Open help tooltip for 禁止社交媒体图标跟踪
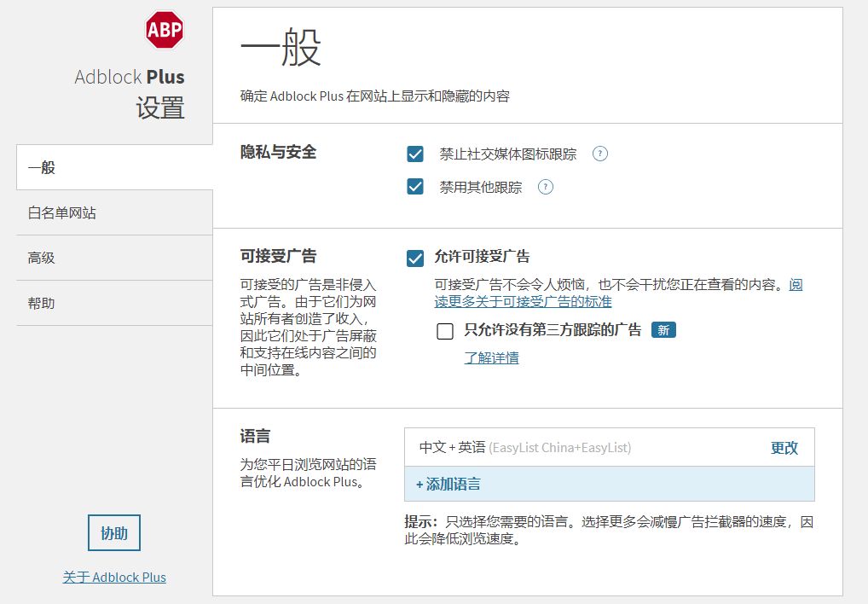The image size is (868, 604). (x=599, y=154)
